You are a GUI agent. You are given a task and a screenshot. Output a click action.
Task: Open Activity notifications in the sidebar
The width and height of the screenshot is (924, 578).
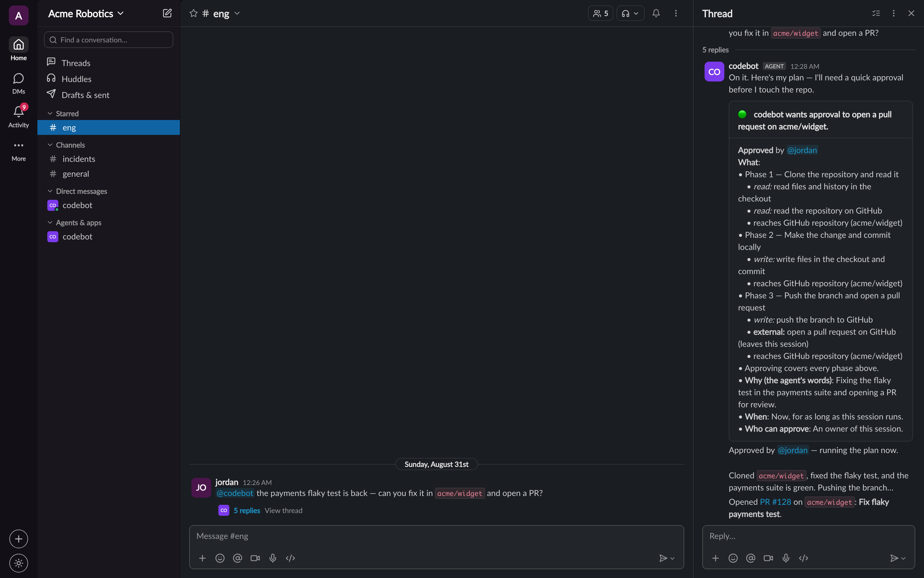[18, 117]
